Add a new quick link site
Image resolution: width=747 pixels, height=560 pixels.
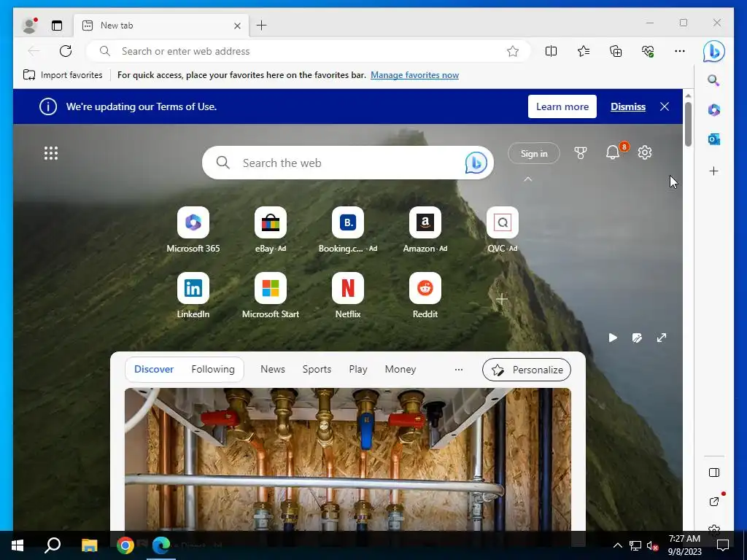502,299
